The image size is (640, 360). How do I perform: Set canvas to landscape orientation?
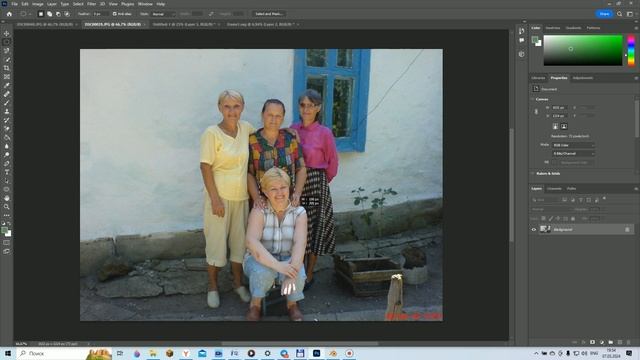[x=564, y=127]
